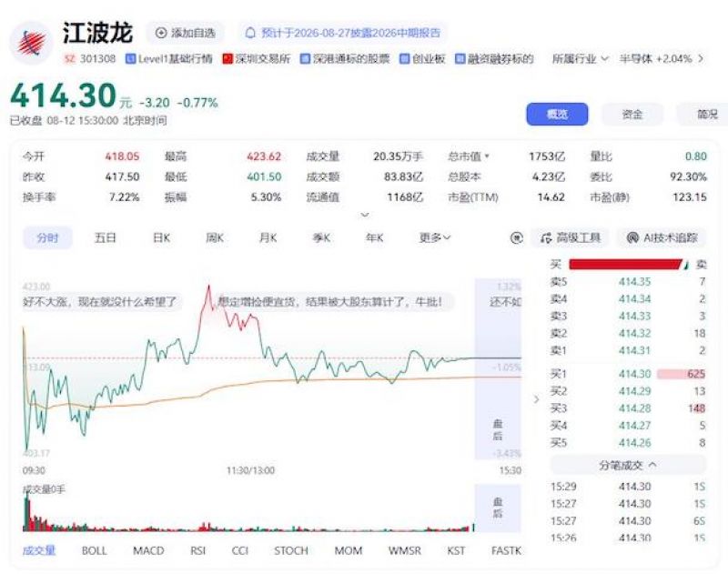Select the 五日 chart tab
Viewport: 728px width, 574px height.
click(105, 238)
